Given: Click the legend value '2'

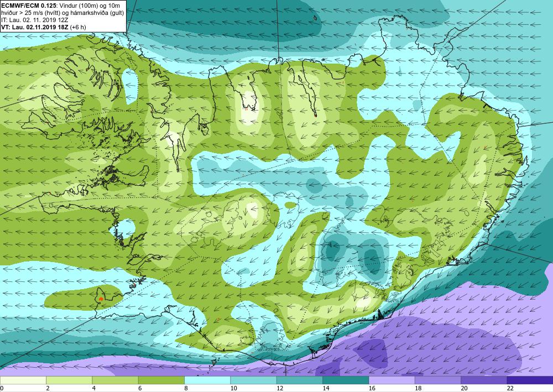Looking at the screenshot, I should point(48,388).
